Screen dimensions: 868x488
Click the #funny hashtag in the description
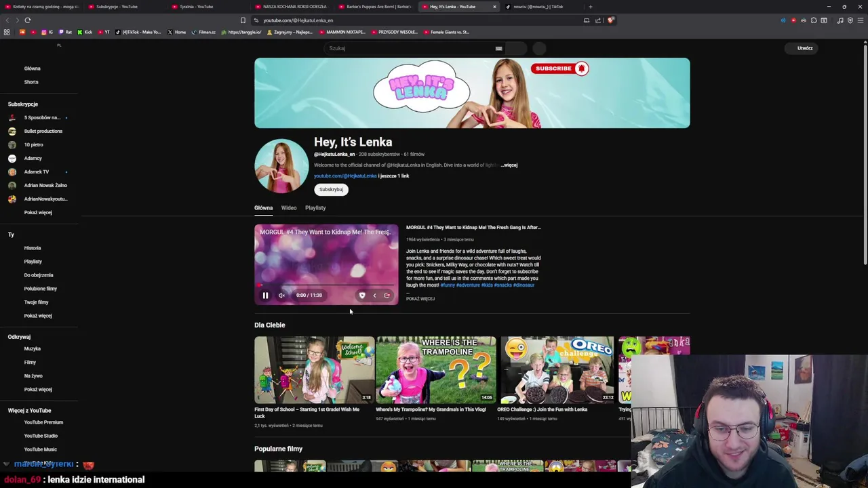coord(448,285)
